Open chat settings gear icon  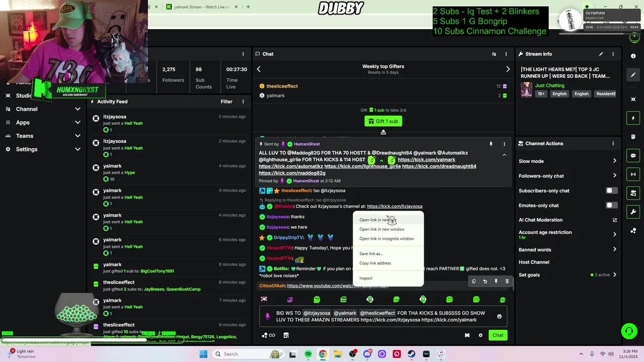click(480, 335)
